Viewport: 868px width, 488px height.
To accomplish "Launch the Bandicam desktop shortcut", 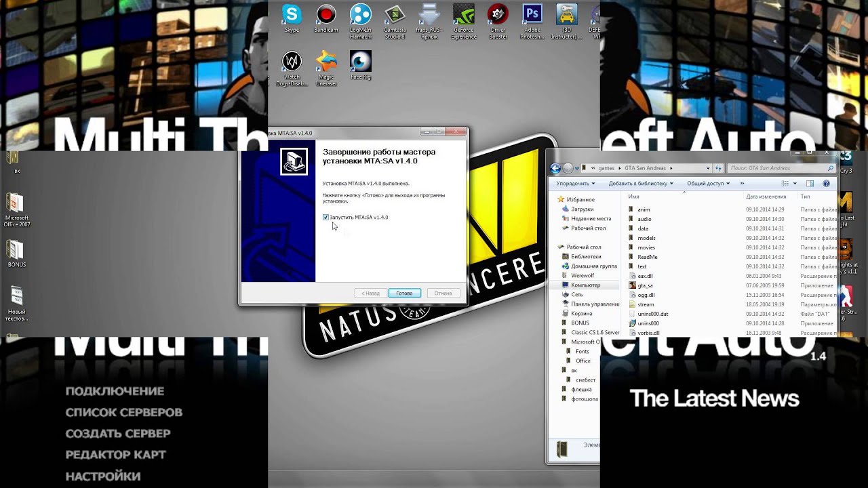I will click(326, 20).
